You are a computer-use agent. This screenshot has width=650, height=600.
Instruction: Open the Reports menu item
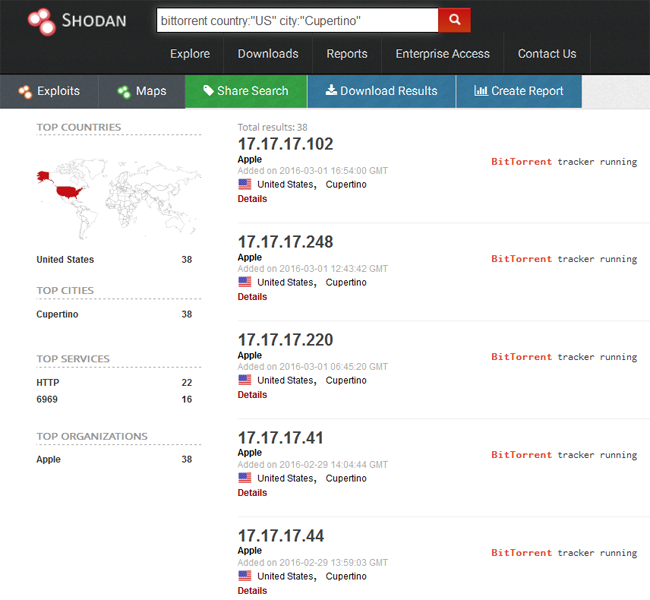347,54
